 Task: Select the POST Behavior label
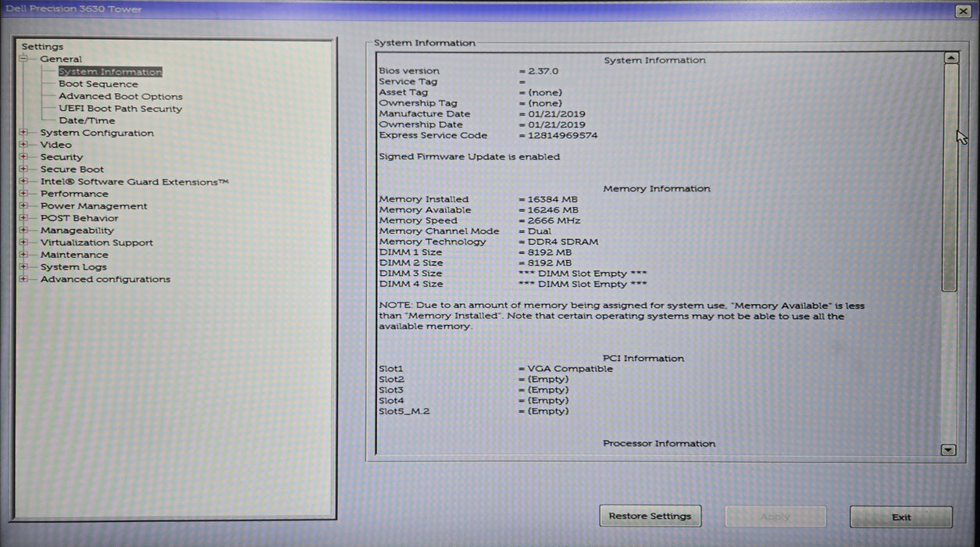click(80, 218)
